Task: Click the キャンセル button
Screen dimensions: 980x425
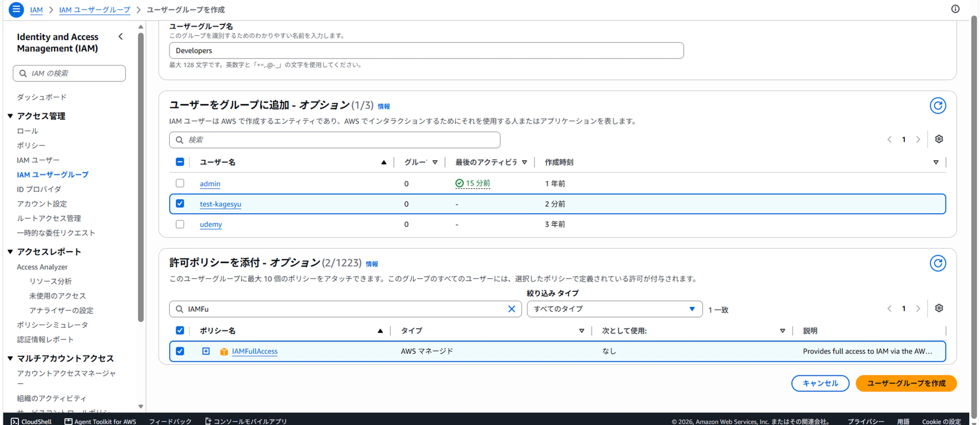Action: click(820, 383)
